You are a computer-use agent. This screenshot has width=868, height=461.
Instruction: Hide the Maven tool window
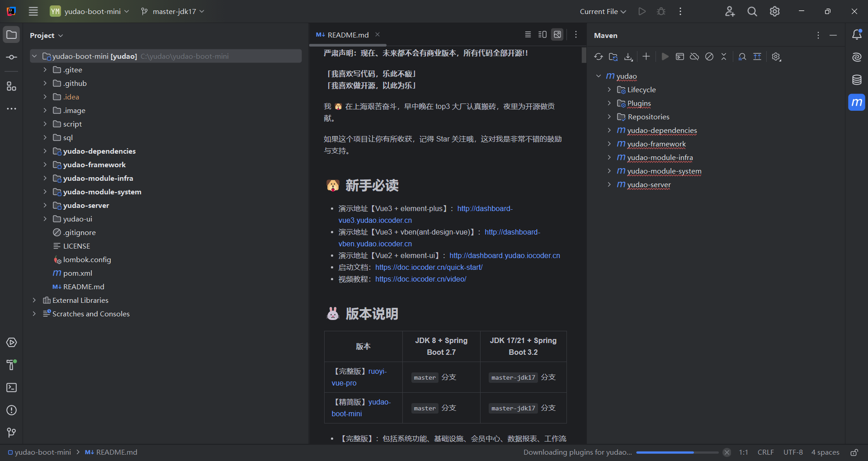(833, 35)
